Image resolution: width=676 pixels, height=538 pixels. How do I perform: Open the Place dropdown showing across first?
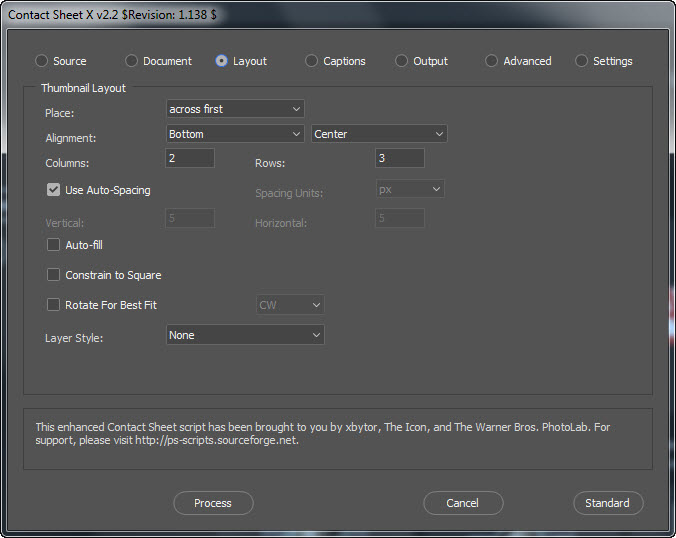click(x=235, y=109)
